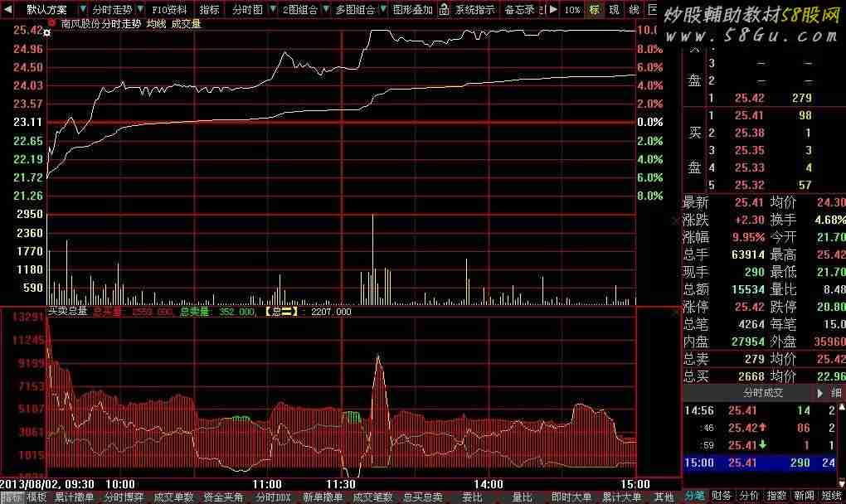Viewport: 846px width, 504px height.
Task: Click 成交量 legend label in chart title
Action: [x=186, y=24]
